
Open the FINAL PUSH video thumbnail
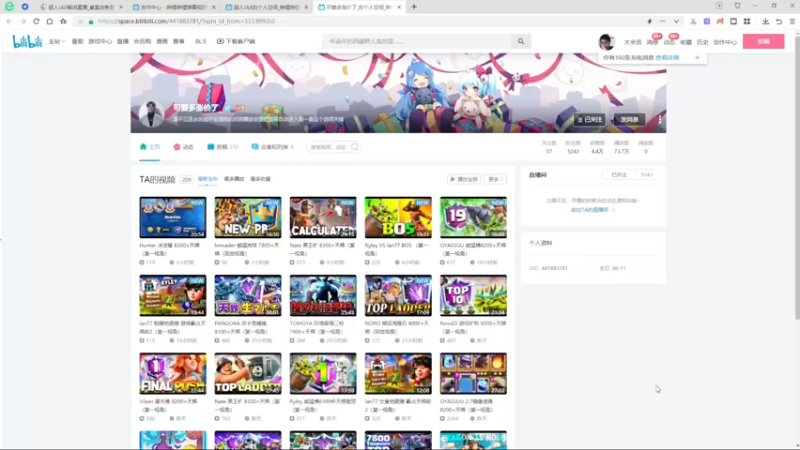[x=173, y=373]
